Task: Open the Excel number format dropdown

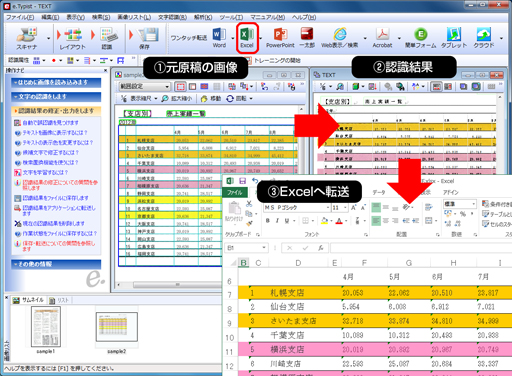Action: coord(473,203)
